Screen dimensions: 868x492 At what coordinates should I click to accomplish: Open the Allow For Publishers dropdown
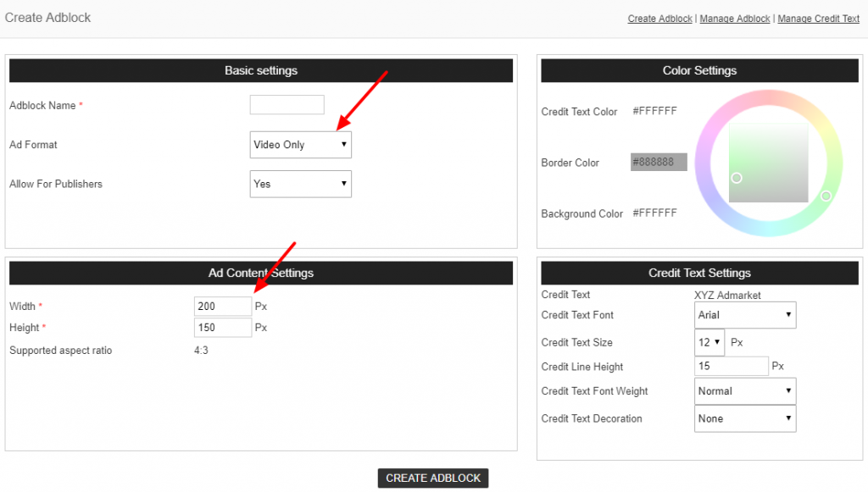click(x=301, y=184)
